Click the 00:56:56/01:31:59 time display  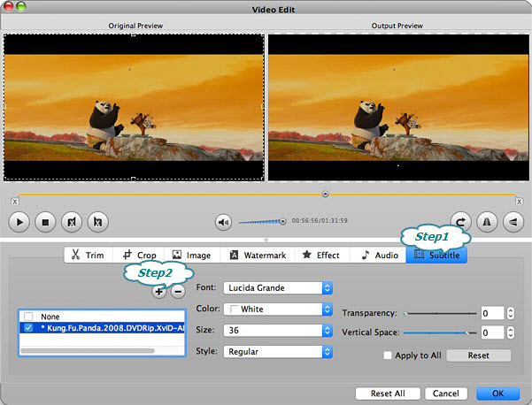tap(320, 221)
